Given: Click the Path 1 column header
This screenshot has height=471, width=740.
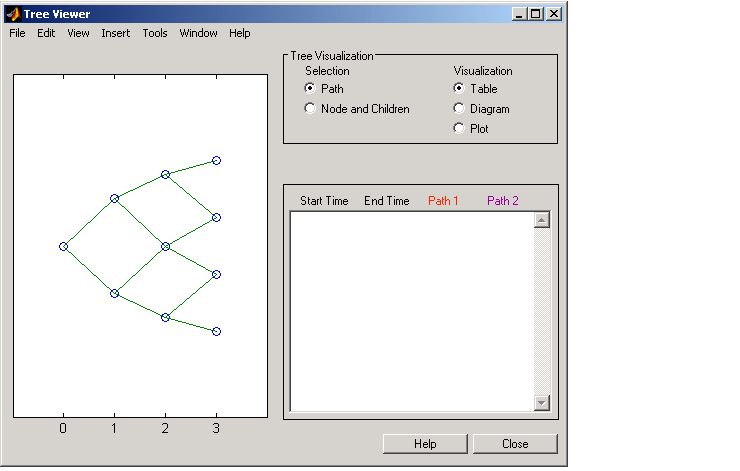Looking at the screenshot, I should tap(443, 201).
